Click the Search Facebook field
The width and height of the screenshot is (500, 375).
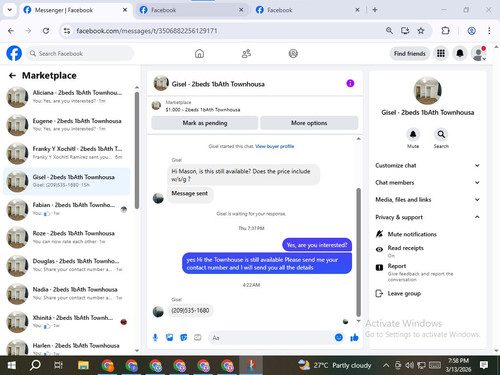click(x=80, y=53)
